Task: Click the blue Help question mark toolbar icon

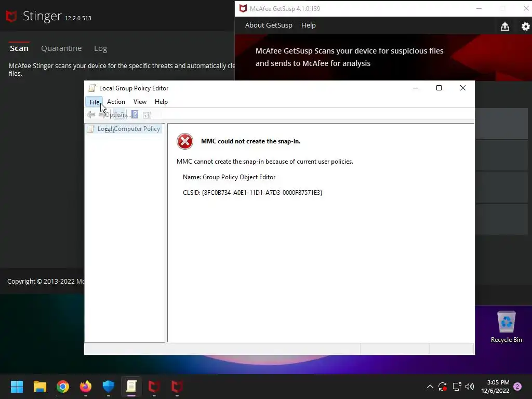Action: pyautogui.click(x=135, y=115)
